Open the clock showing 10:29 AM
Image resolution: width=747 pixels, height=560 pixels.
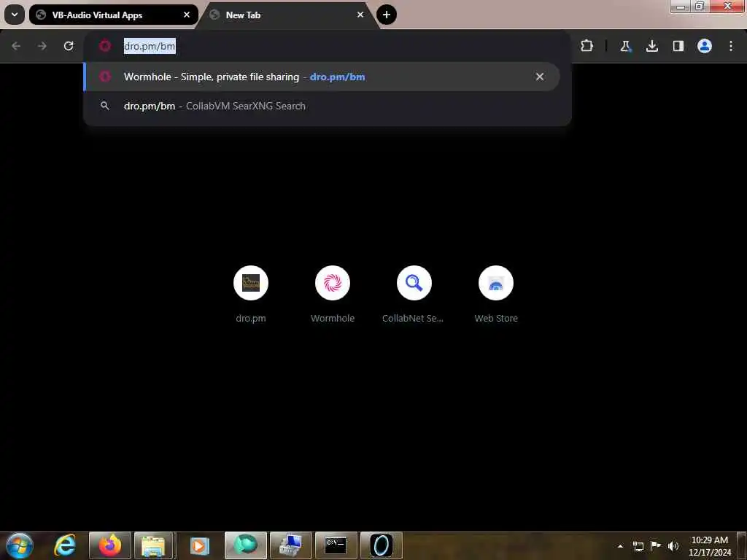(x=710, y=546)
